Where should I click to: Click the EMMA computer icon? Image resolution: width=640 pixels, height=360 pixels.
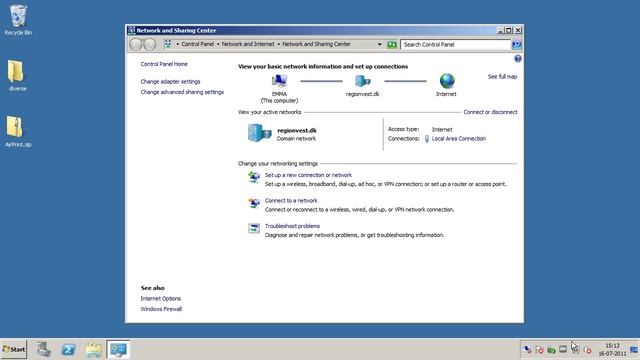279,81
